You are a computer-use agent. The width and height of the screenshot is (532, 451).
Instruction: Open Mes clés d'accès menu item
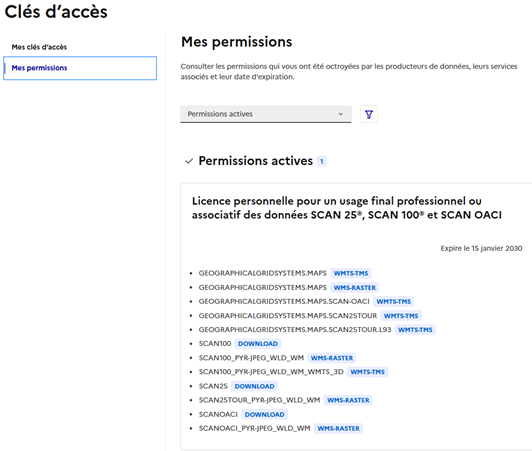tap(39, 47)
